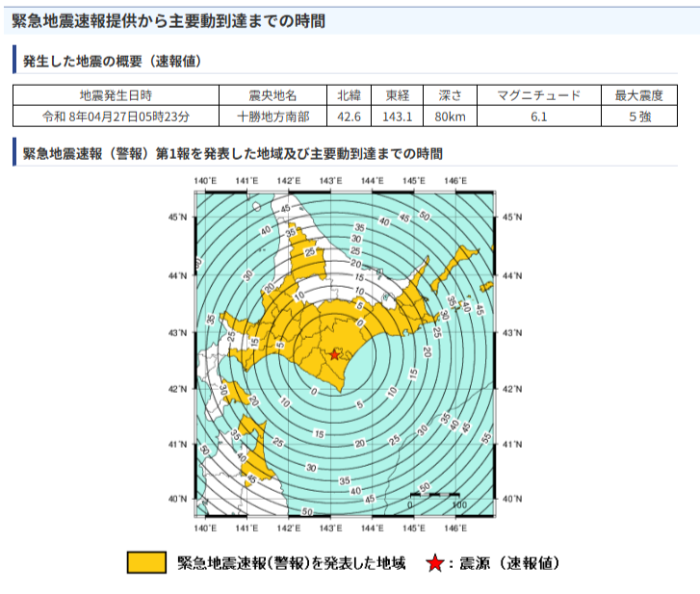Click the legend text 緊急地震速報(警報)を発表した地域
Viewport: 700px width, 594px height.
[292, 563]
